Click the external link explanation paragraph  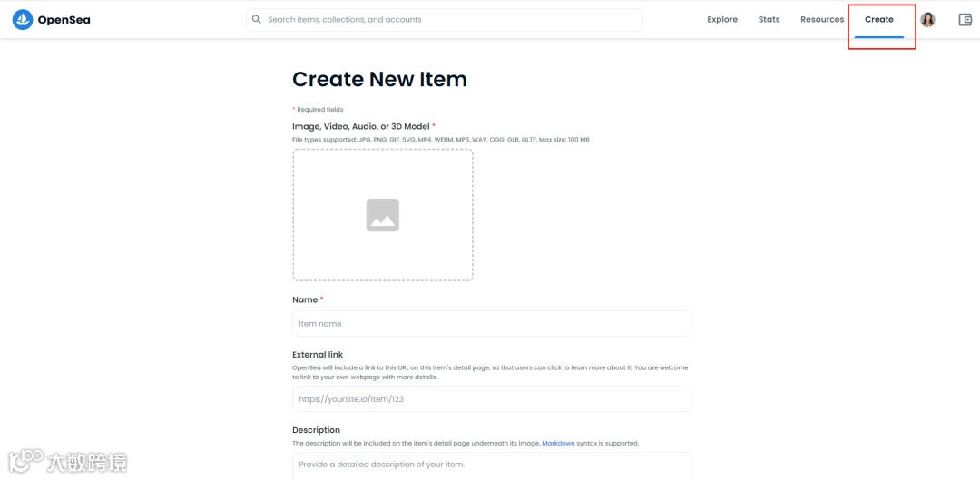point(490,373)
